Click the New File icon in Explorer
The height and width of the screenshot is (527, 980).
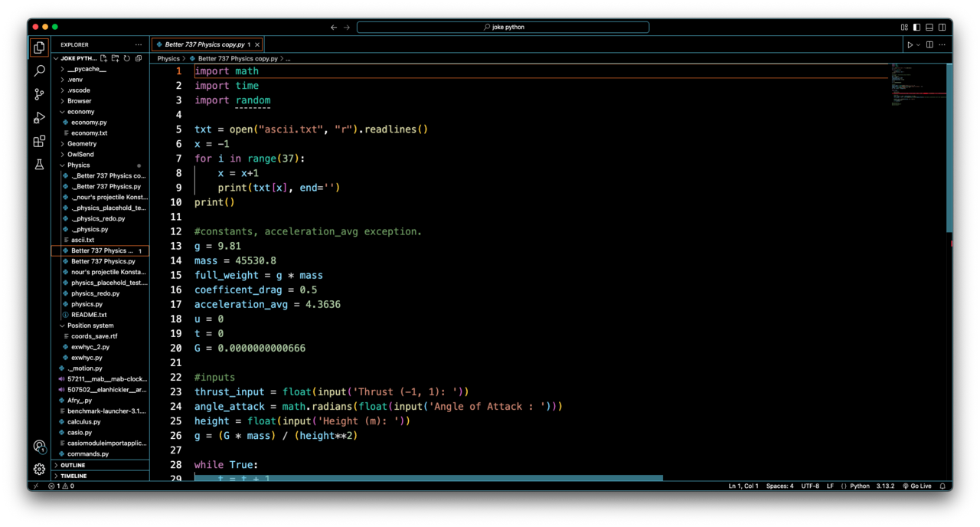pyautogui.click(x=104, y=58)
